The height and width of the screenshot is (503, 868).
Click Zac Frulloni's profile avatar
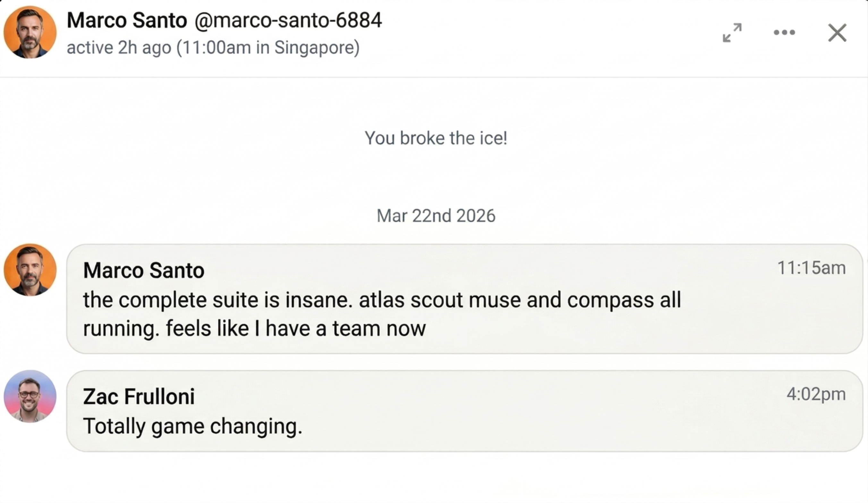coord(30,397)
